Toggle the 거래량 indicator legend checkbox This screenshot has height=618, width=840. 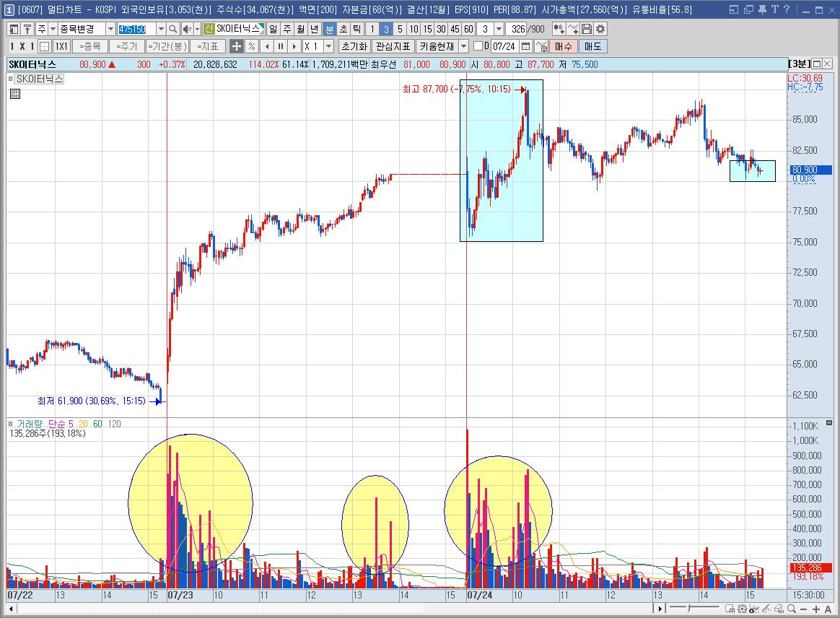(10, 424)
